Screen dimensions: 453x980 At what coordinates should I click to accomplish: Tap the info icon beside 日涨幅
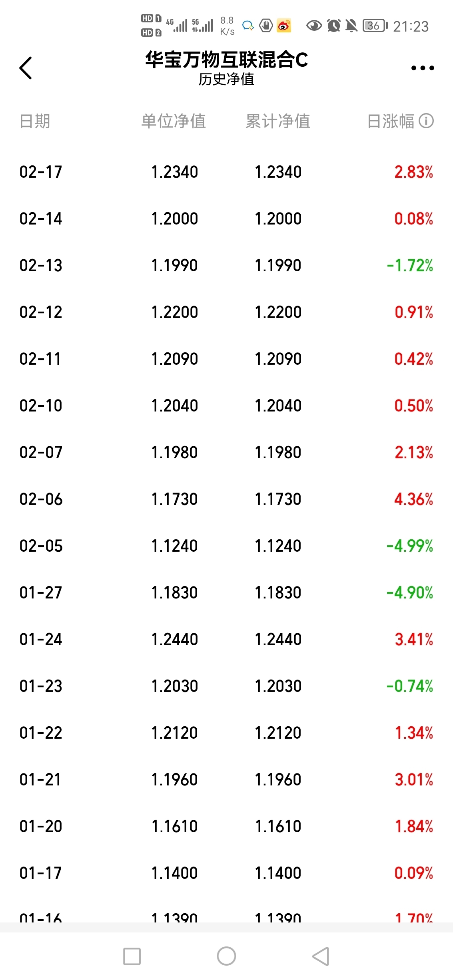click(x=426, y=121)
